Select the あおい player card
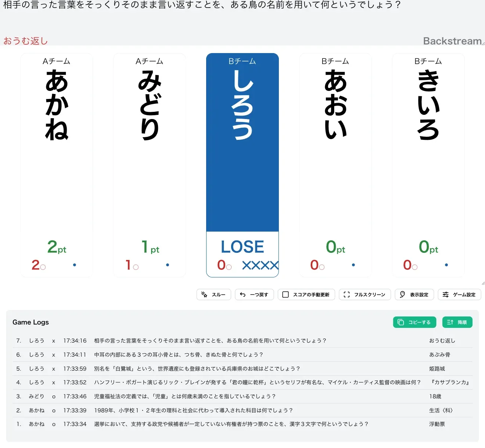Image resolution: width=485 pixels, height=448 pixels. pyautogui.click(x=336, y=165)
